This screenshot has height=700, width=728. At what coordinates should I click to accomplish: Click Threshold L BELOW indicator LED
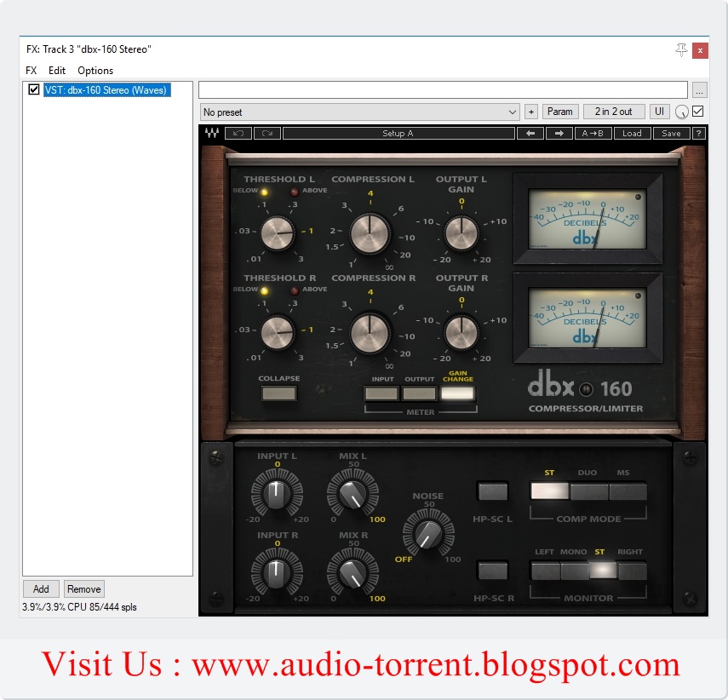(265, 192)
